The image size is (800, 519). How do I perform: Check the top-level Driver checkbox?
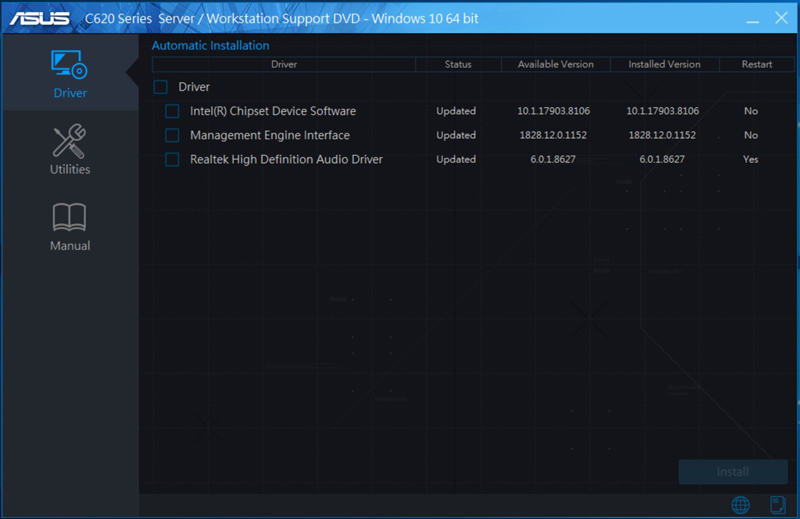(161, 87)
